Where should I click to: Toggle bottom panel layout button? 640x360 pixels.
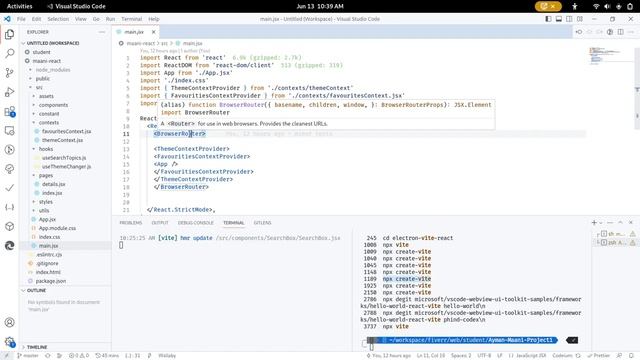pos(559,19)
